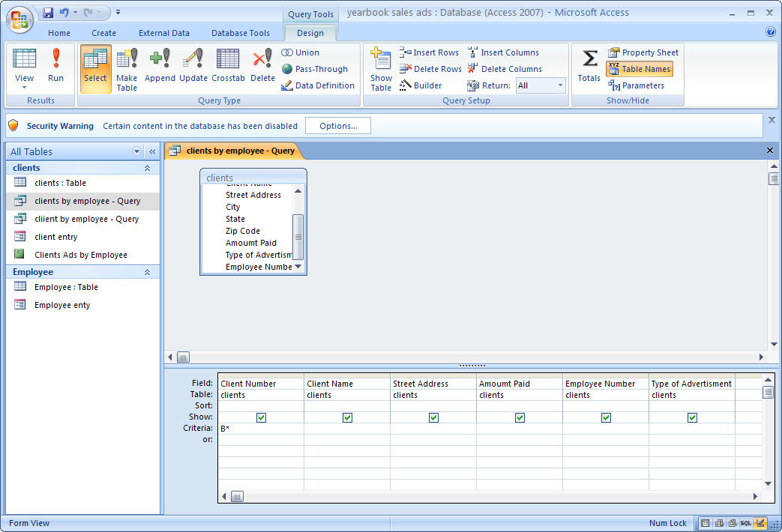Select the Design ribbon tab

tap(310, 33)
